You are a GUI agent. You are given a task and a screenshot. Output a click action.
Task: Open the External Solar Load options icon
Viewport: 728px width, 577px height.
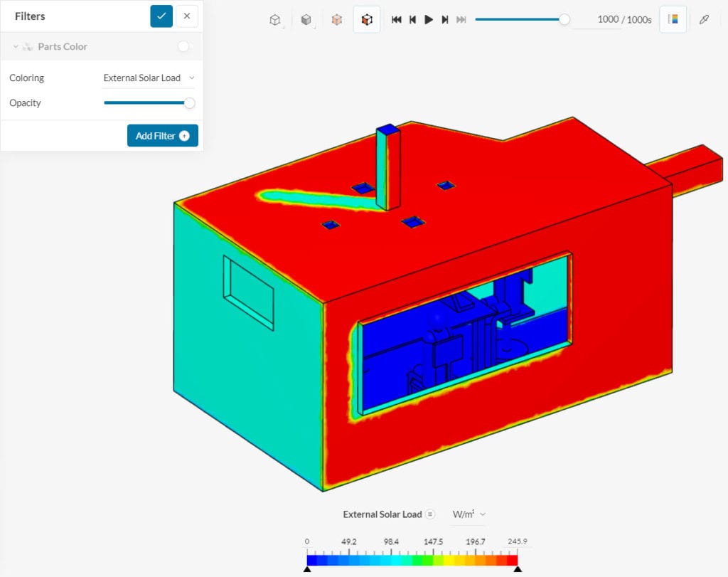click(x=429, y=514)
